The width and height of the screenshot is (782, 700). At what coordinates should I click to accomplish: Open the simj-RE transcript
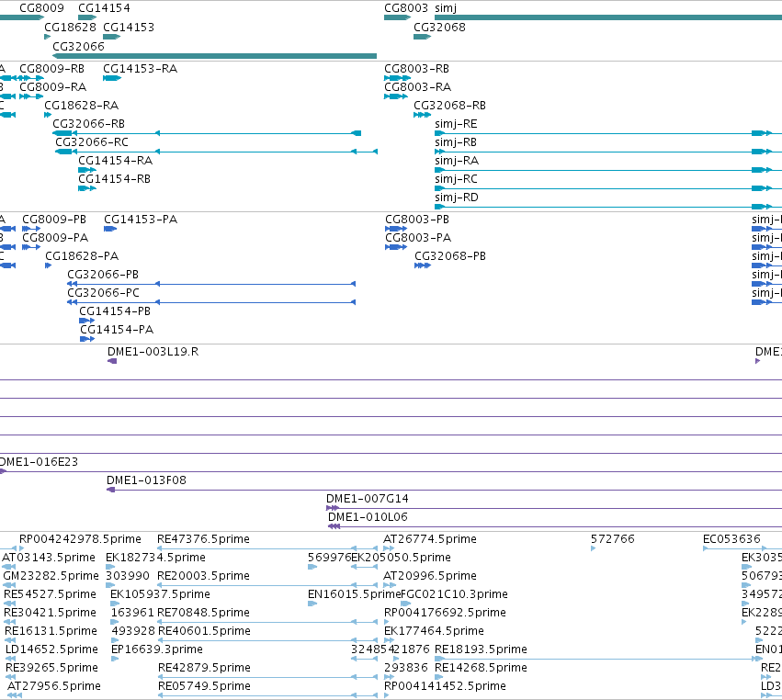pyautogui.click(x=456, y=124)
